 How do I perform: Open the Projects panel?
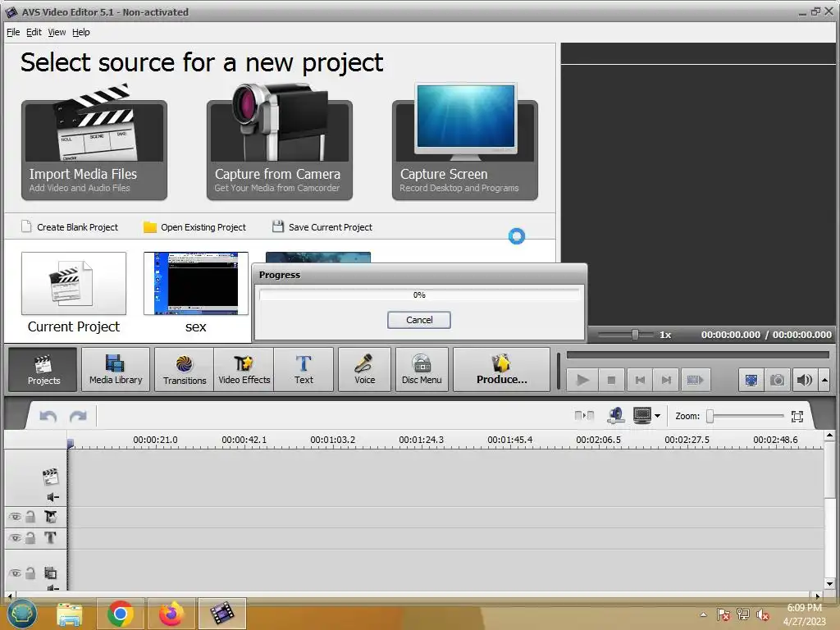pos(43,370)
